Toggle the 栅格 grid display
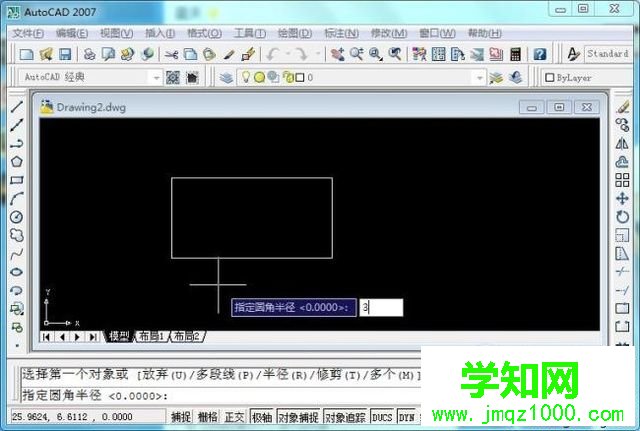The image size is (640, 431). [207, 417]
